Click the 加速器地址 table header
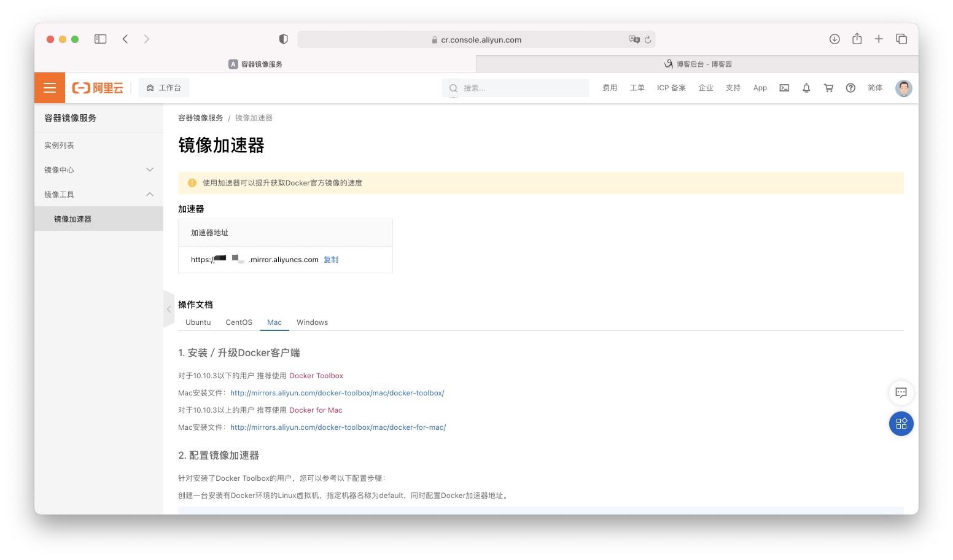 click(x=286, y=233)
